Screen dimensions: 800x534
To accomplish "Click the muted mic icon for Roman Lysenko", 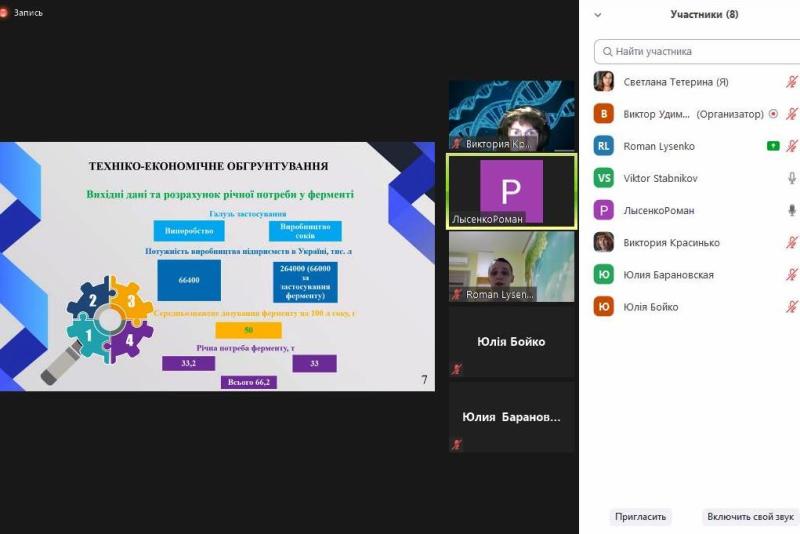I will tap(791, 146).
